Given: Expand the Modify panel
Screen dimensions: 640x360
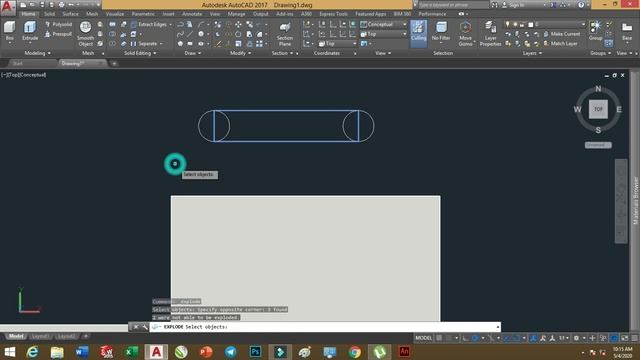Looking at the screenshot, I should click(x=240, y=53).
